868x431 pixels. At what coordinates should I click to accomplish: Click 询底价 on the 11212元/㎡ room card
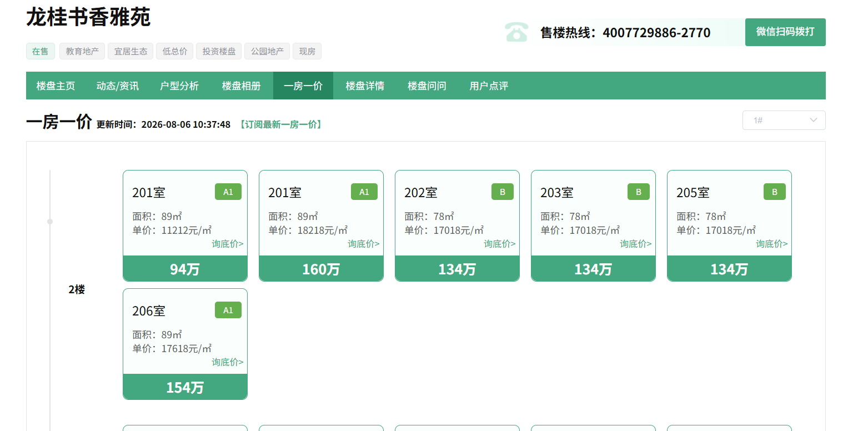(228, 244)
